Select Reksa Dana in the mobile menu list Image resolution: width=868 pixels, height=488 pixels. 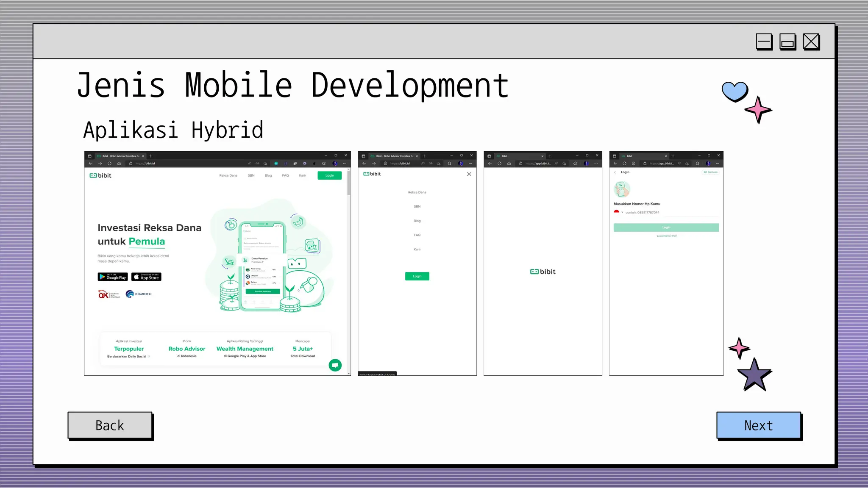point(417,192)
